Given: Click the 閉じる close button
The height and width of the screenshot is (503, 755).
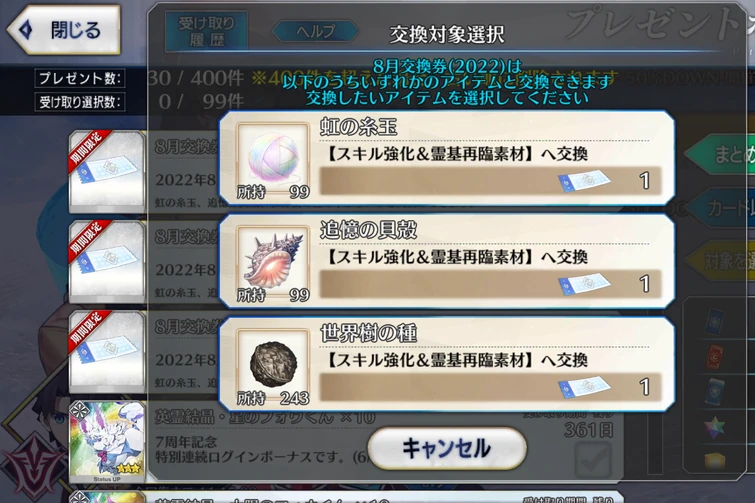Looking at the screenshot, I should [x=64, y=30].
